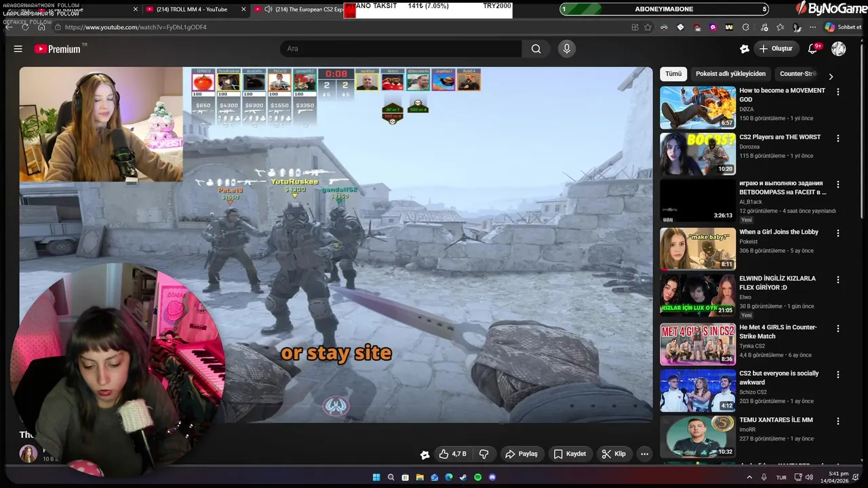Image resolution: width=868 pixels, height=488 pixels.
Task: Open He Met 4 GIRLS thumbnail
Action: [698, 344]
